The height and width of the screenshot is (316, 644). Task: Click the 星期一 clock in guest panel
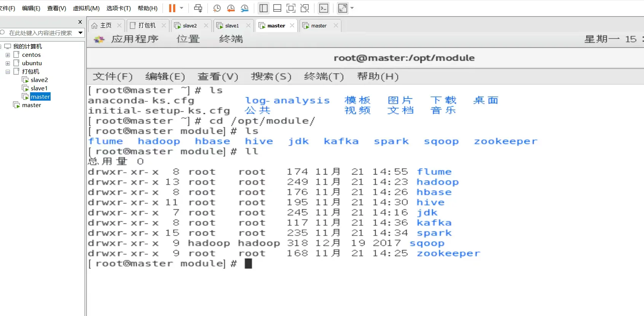(x=614, y=39)
